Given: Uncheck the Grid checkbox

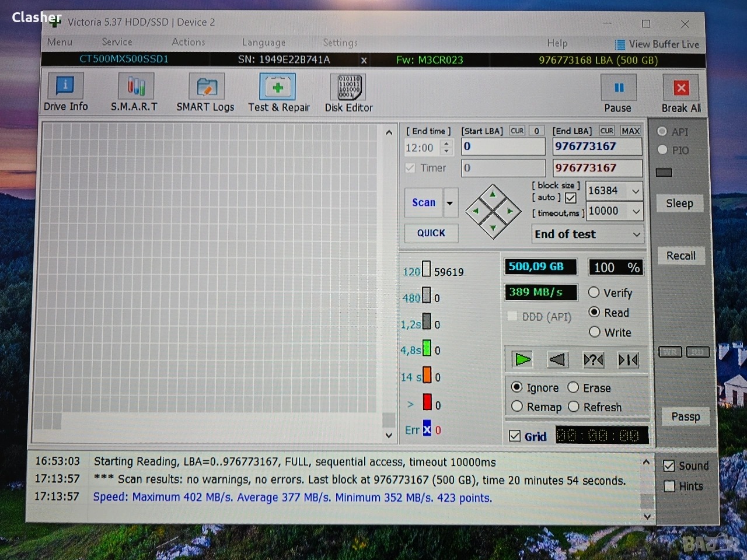Looking at the screenshot, I should [515, 436].
